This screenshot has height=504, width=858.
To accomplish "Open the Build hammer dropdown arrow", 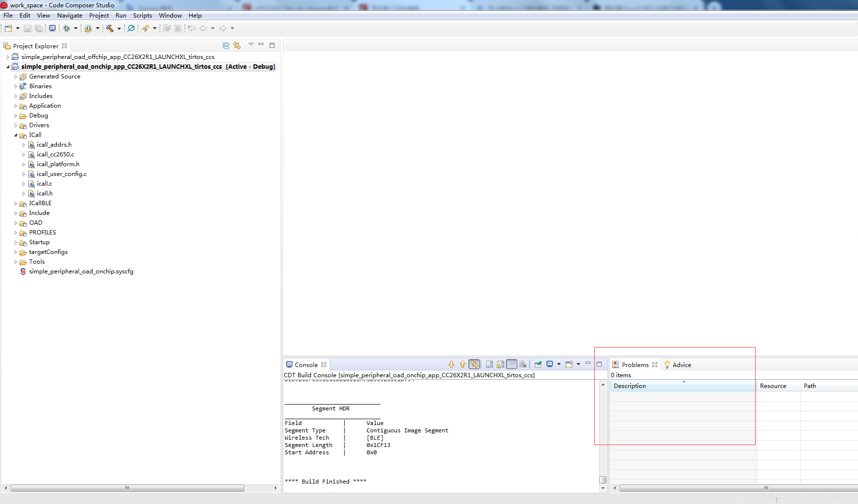I will coord(119,28).
